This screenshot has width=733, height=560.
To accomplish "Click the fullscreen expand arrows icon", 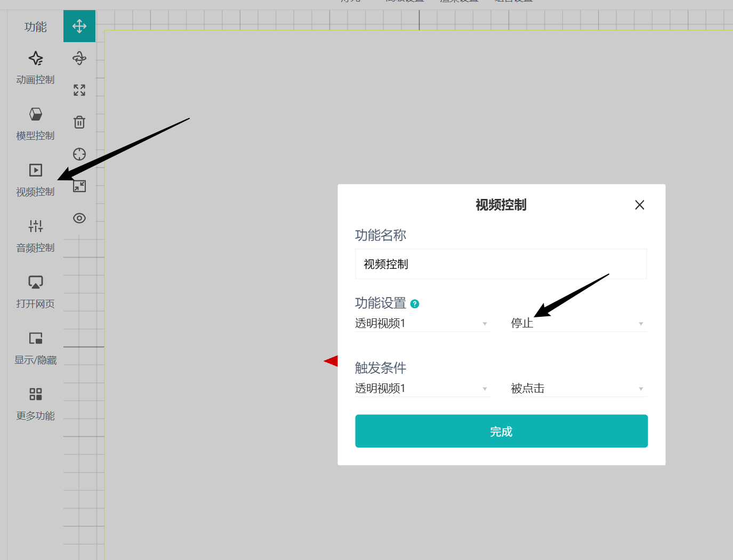I will pyautogui.click(x=79, y=90).
